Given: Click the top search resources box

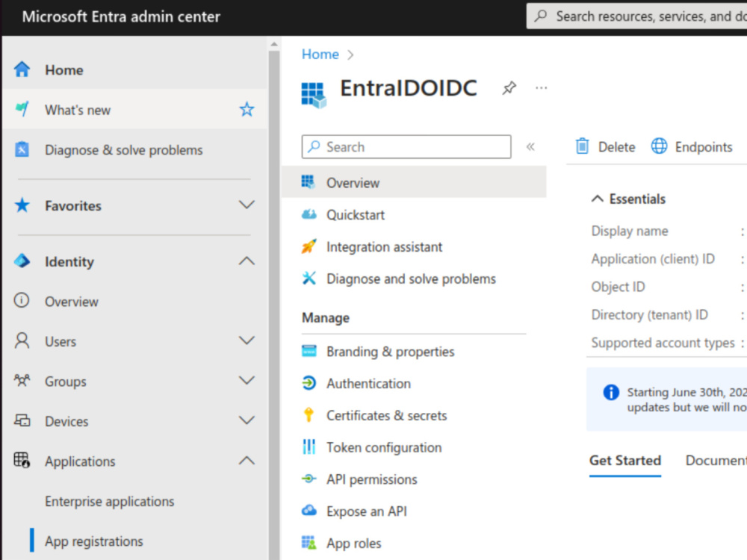Looking at the screenshot, I should click(x=636, y=16).
